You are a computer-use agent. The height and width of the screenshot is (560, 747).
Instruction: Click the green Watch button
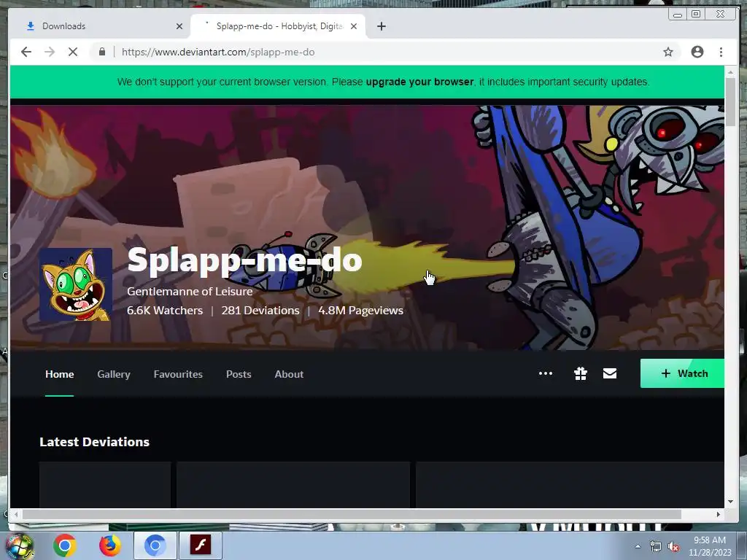(x=682, y=373)
